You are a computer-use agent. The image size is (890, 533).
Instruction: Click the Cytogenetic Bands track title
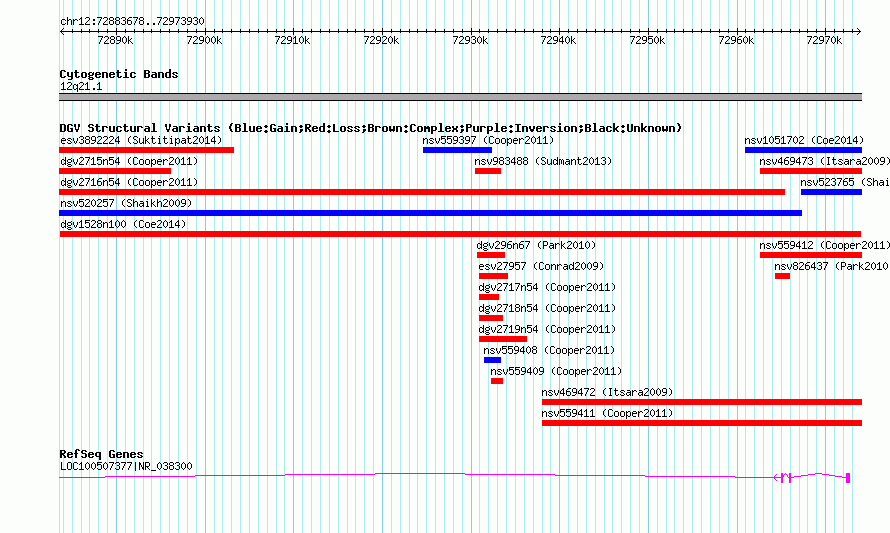(119, 74)
